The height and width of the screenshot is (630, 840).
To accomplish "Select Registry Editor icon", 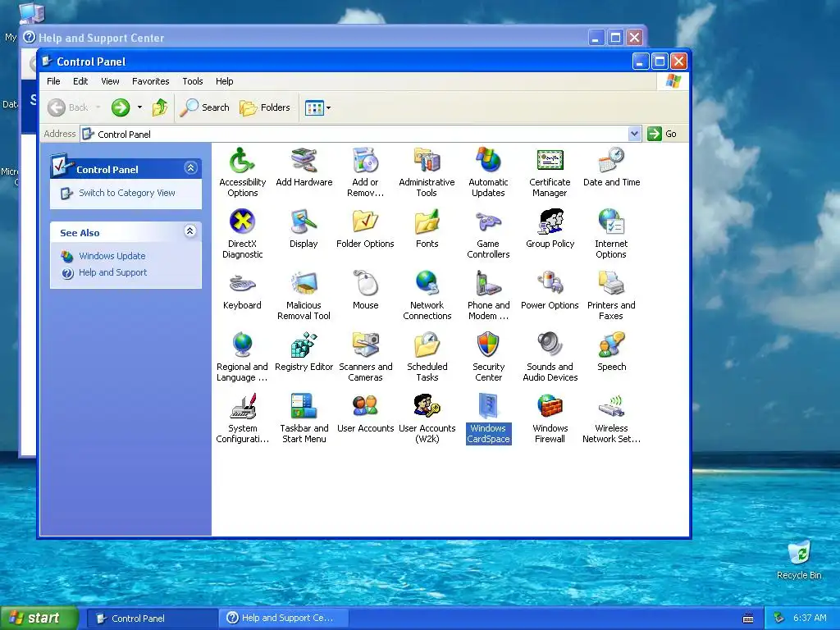I will pyautogui.click(x=304, y=345).
